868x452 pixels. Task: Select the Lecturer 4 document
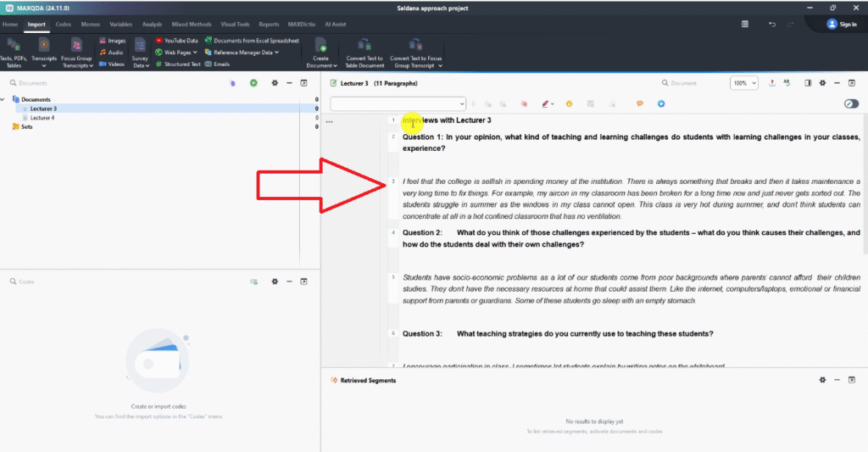click(42, 118)
